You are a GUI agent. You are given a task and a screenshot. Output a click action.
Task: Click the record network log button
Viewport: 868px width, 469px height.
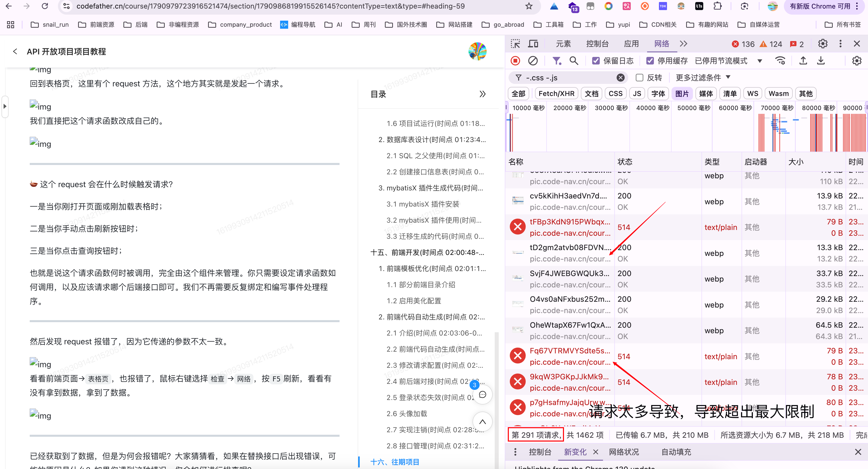(x=515, y=61)
